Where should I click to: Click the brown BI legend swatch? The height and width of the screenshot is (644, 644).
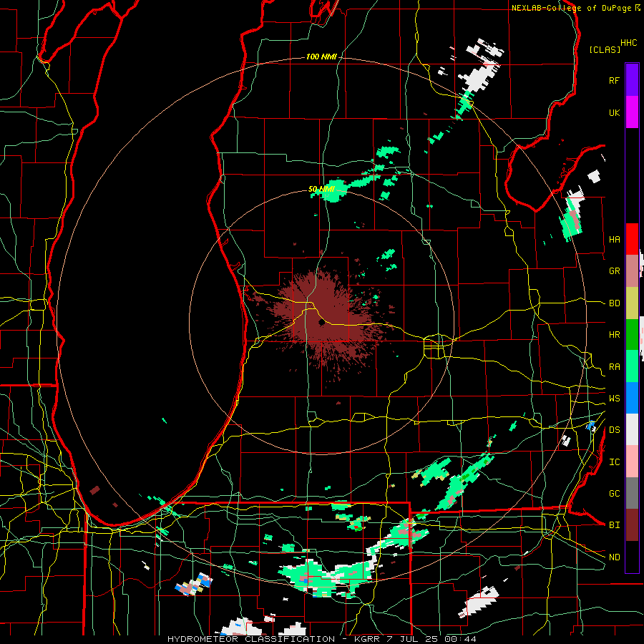point(632,525)
